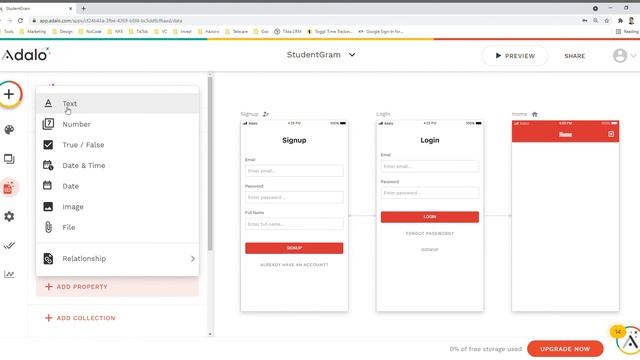The height and width of the screenshot is (360, 640).
Task: Expand the Relationship submenu
Action: [118, 258]
